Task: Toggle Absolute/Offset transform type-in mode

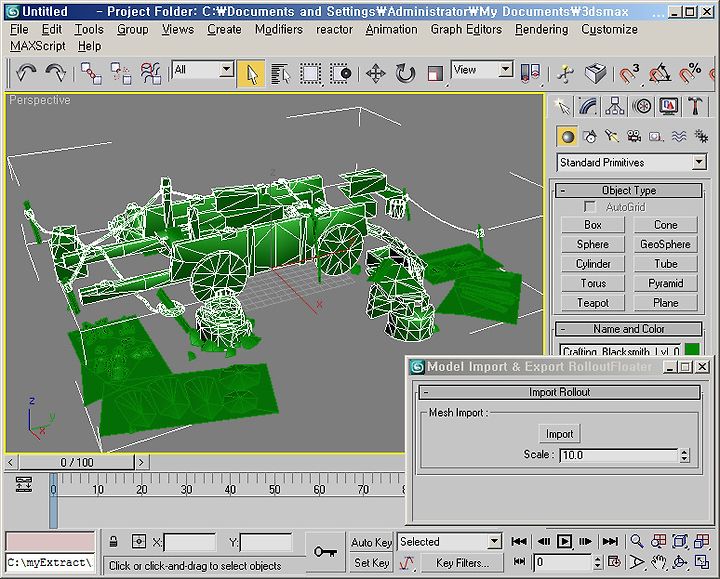Action: pos(139,542)
